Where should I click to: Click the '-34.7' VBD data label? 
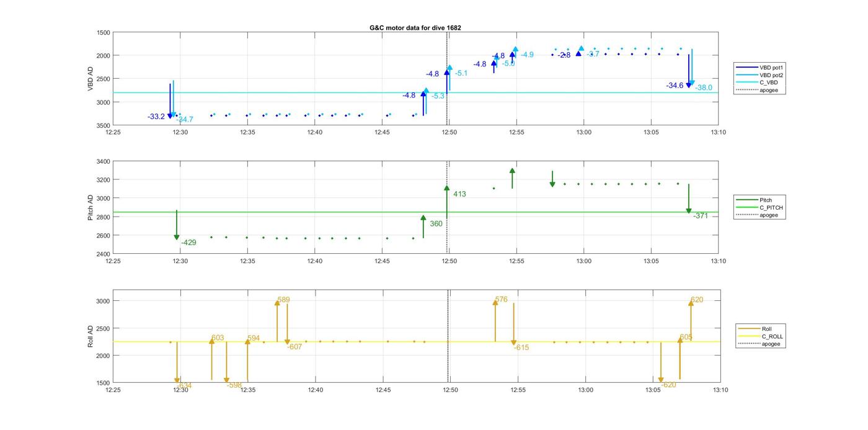tap(185, 119)
